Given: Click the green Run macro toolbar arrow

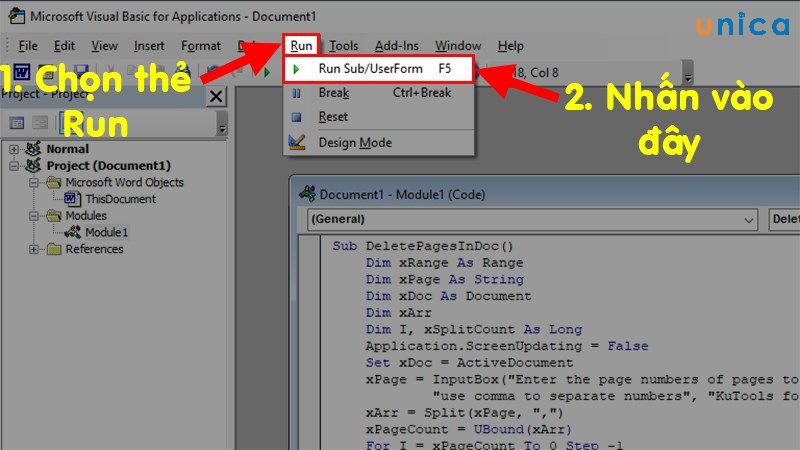Looking at the screenshot, I should coord(266,72).
